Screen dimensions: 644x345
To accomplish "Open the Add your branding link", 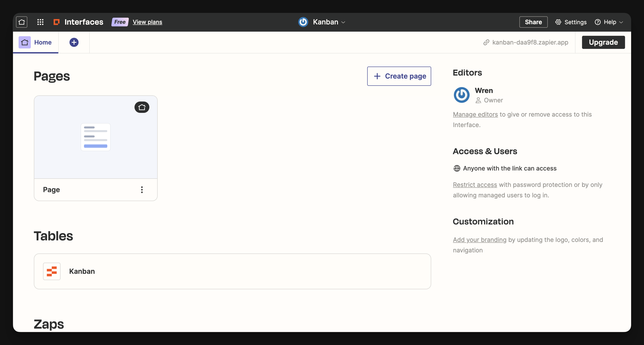I will pos(479,240).
